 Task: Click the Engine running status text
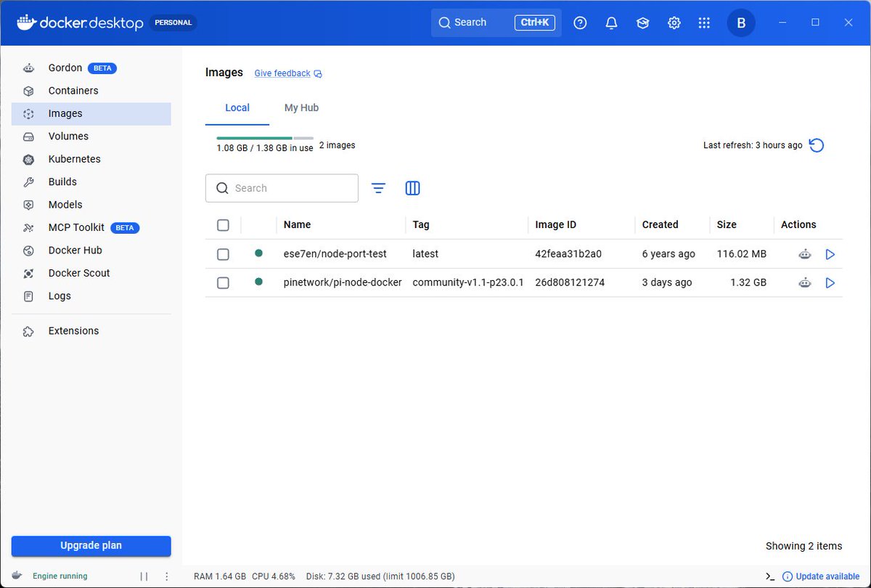pyautogui.click(x=60, y=576)
